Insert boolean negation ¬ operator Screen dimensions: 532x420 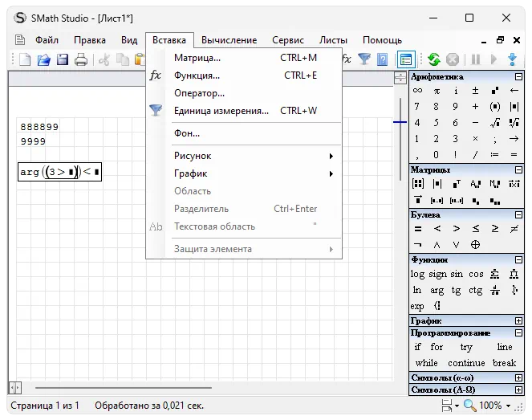418,244
